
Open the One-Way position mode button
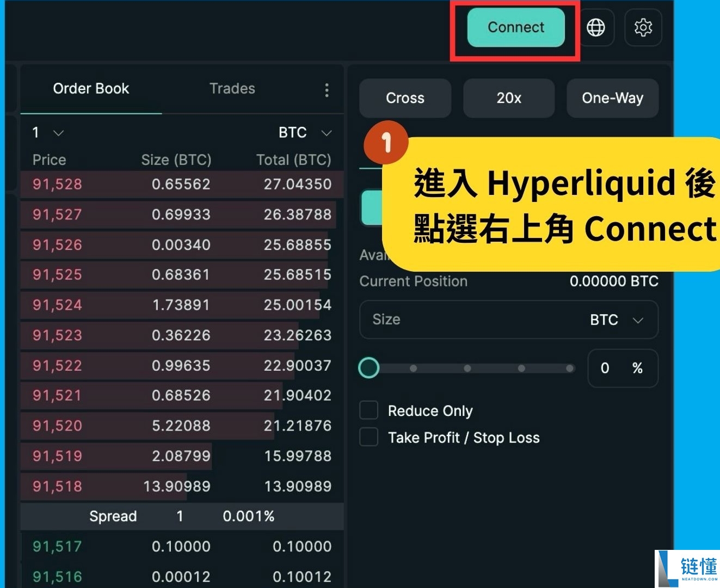pos(612,98)
